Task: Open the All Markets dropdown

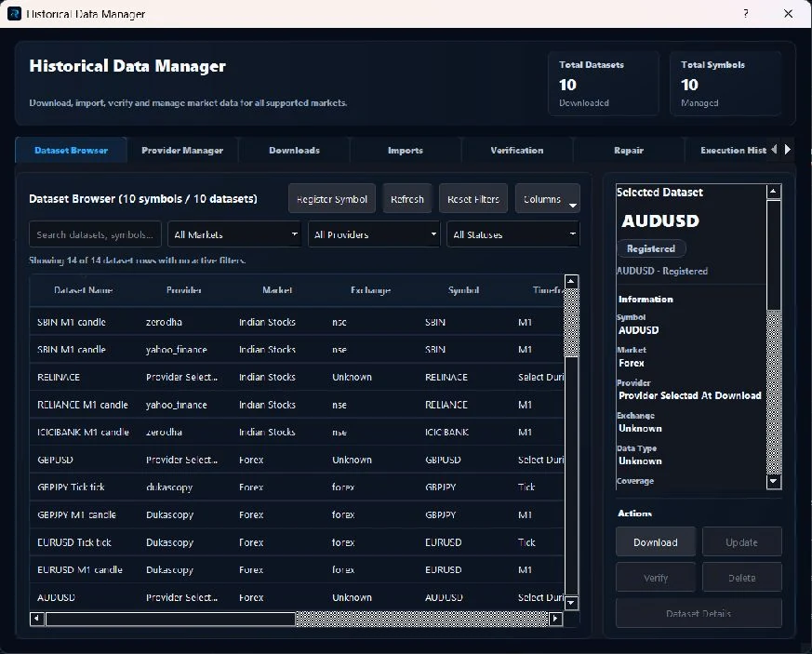Action: 234,234
